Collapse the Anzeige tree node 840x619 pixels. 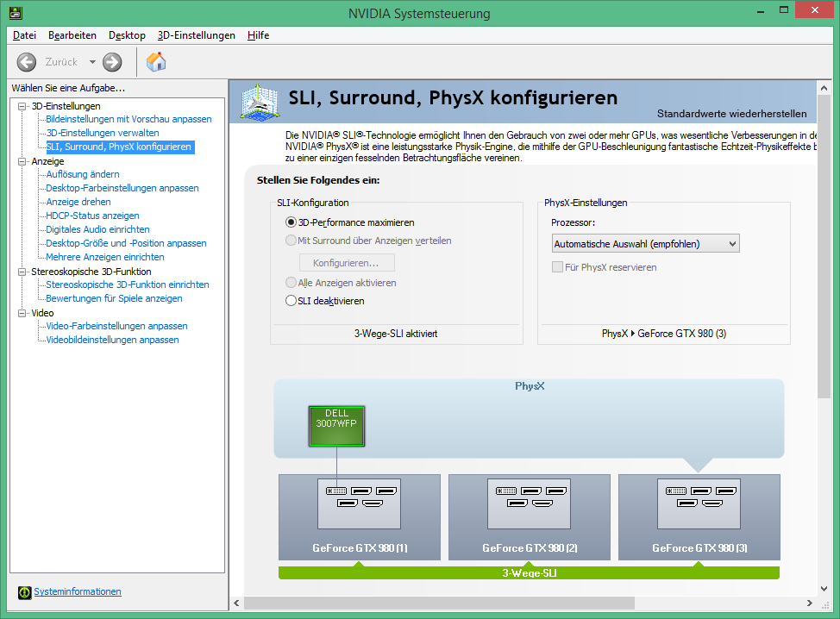[22, 161]
